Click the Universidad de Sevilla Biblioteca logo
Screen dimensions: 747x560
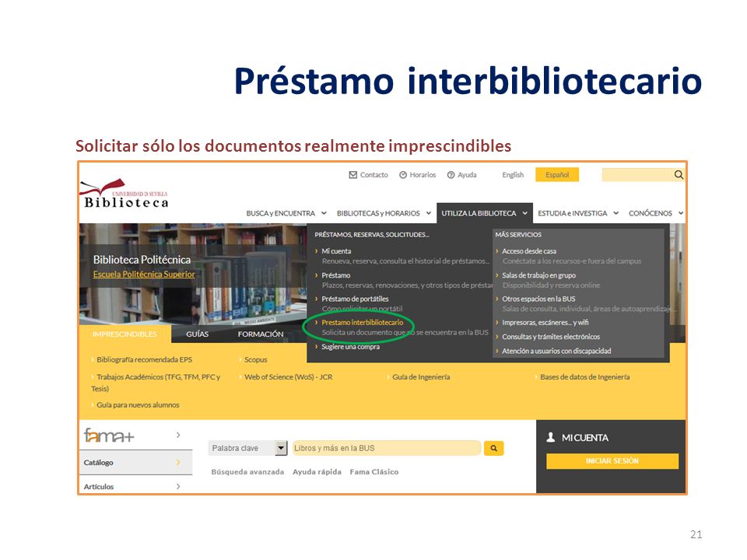124,194
